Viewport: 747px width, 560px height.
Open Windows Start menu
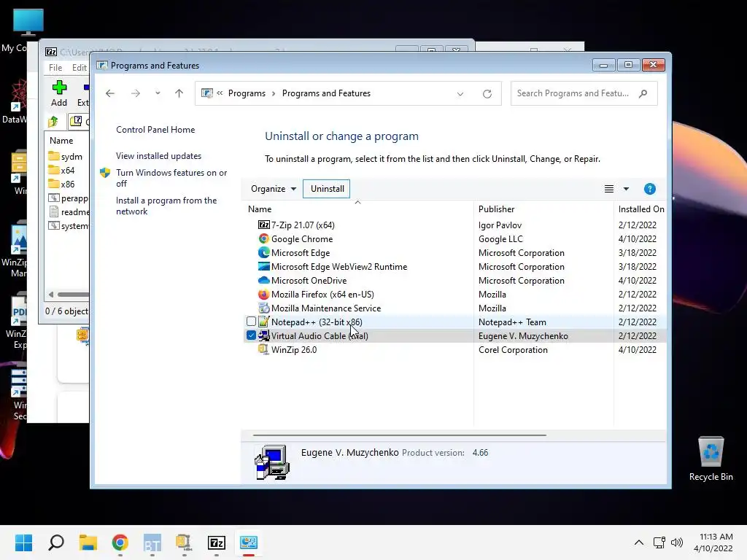(23, 542)
